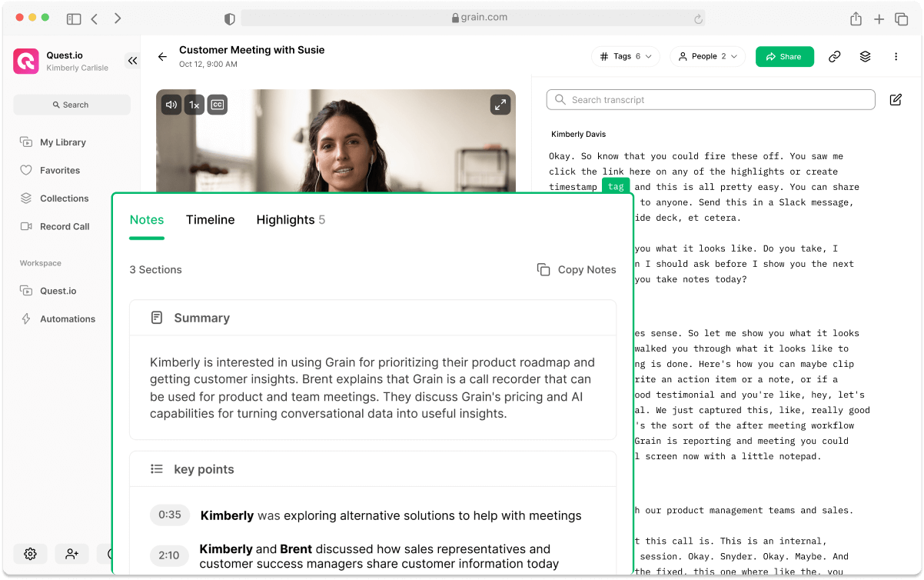Change playback speed from 1x
924x580 pixels.
(194, 104)
